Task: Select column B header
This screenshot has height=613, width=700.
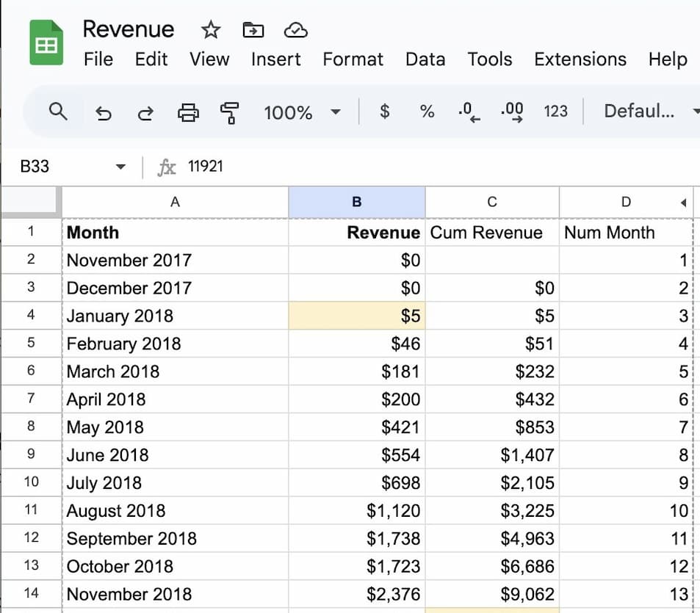Action: (x=356, y=202)
